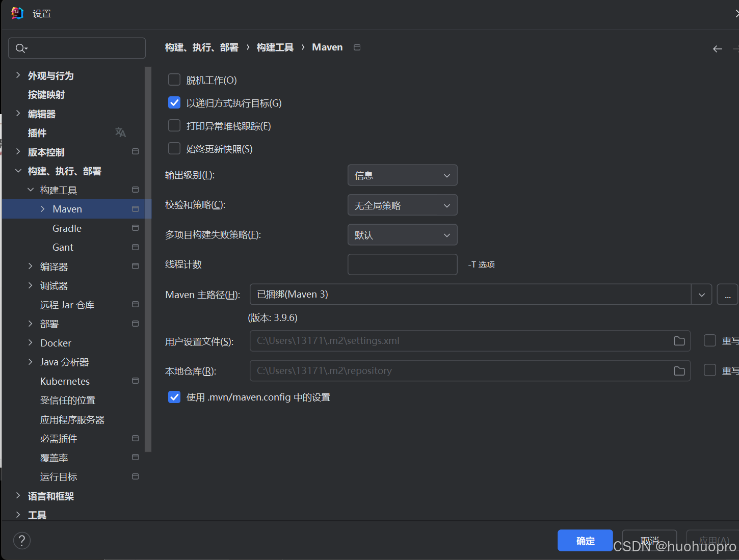Click the project-level marker icon beside 运行目标
This screenshot has width=739, height=560.
(x=135, y=476)
